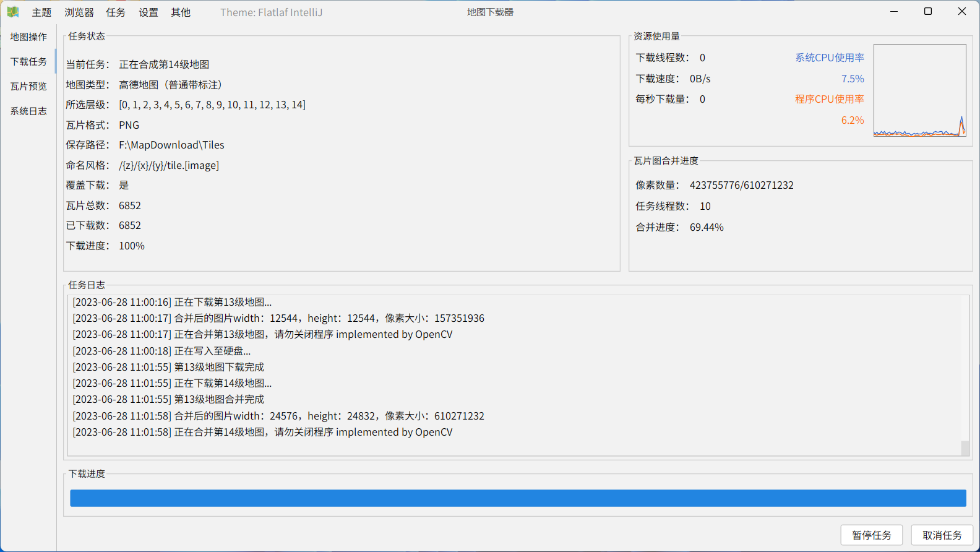Click the naming style /{z}/{x}/{y}/tile.[image]
The image size is (980, 552).
[x=169, y=165]
